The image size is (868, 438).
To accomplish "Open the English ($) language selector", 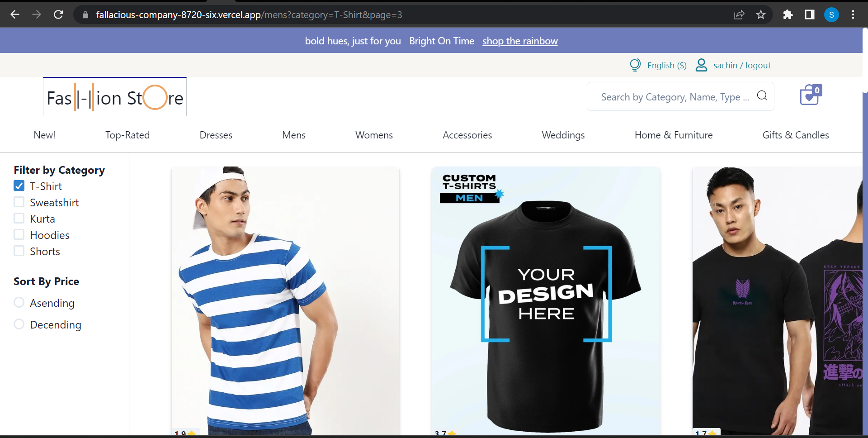I will point(666,66).
